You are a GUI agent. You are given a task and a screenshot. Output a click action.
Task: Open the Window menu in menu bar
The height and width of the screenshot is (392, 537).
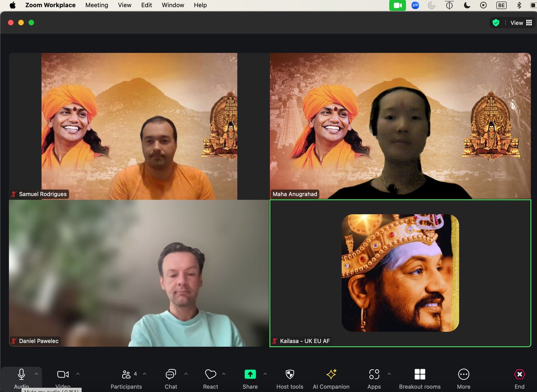pyautogui.click(x=173, y=5)
